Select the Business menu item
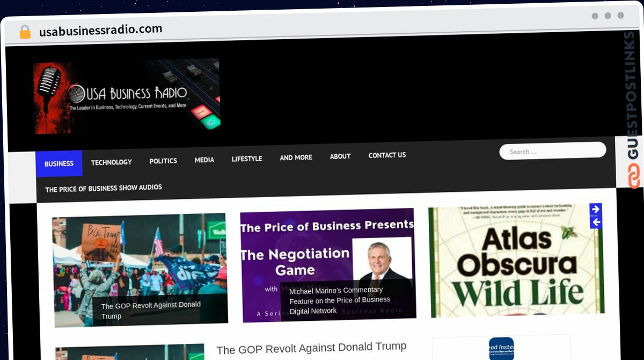 click(x=59, y=163)
